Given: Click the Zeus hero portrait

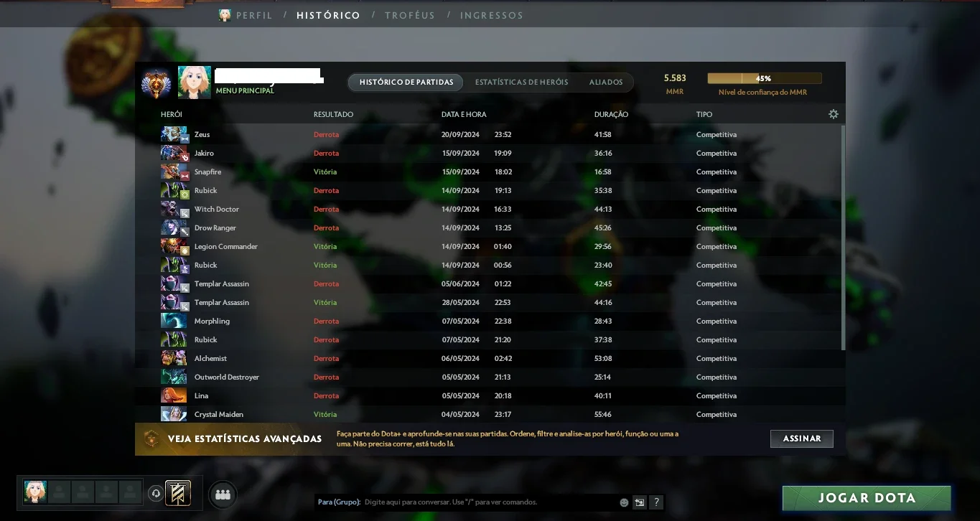Looking at the screenshot, I should (x=174, y=134).
